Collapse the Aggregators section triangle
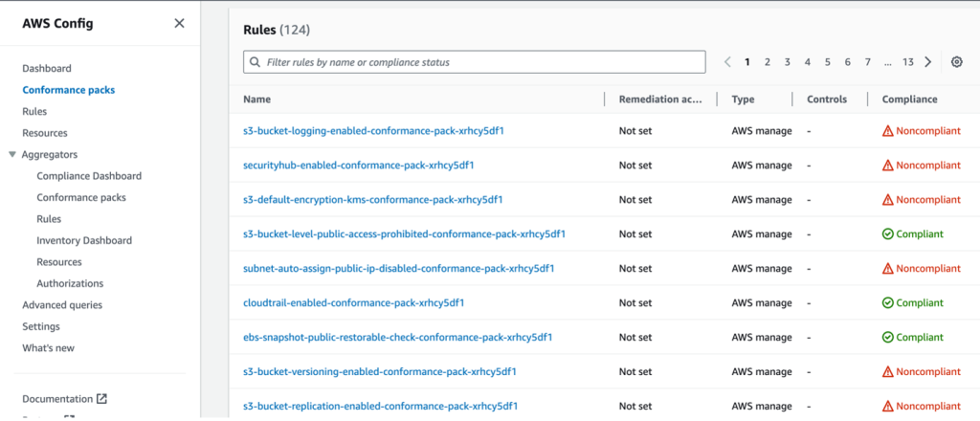The height and width of the screenshot is (421, 980). coord(12,154)
